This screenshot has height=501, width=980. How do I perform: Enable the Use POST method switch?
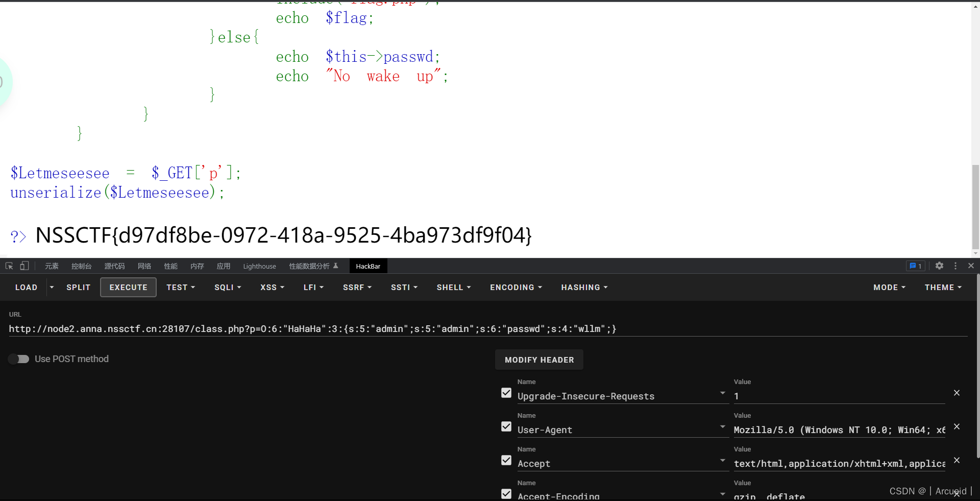(19, 359)
